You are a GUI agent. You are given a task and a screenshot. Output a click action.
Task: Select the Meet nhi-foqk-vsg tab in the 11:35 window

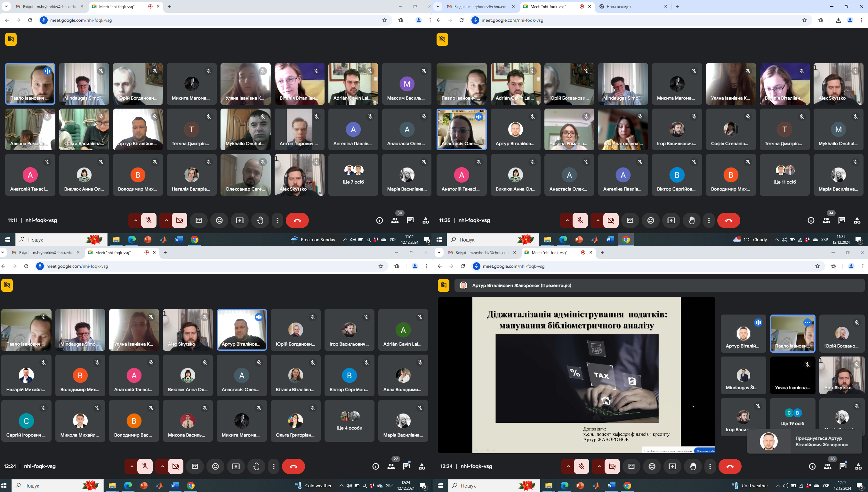click(x=557, y=6)
